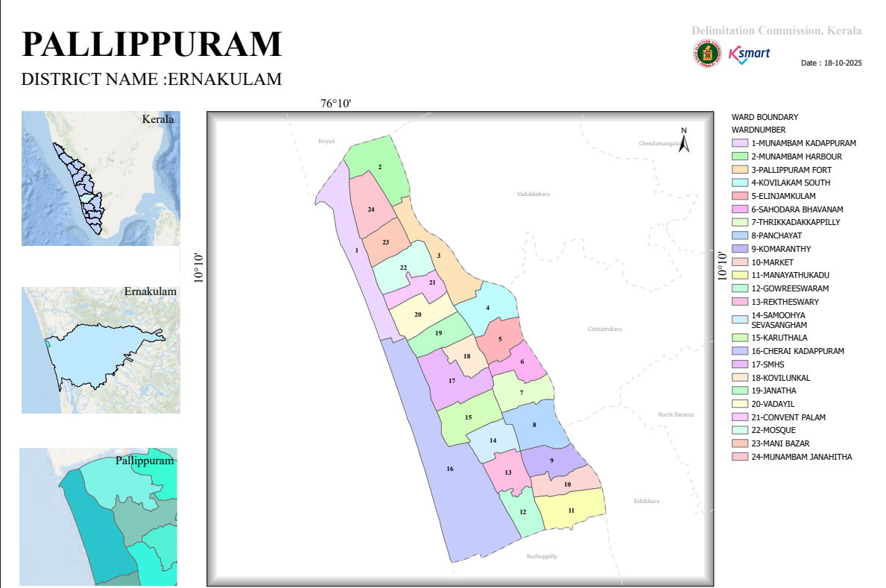Click ward 2 green region on map
The width and height of the screenshot is (886, 588).
click(380, 168)
